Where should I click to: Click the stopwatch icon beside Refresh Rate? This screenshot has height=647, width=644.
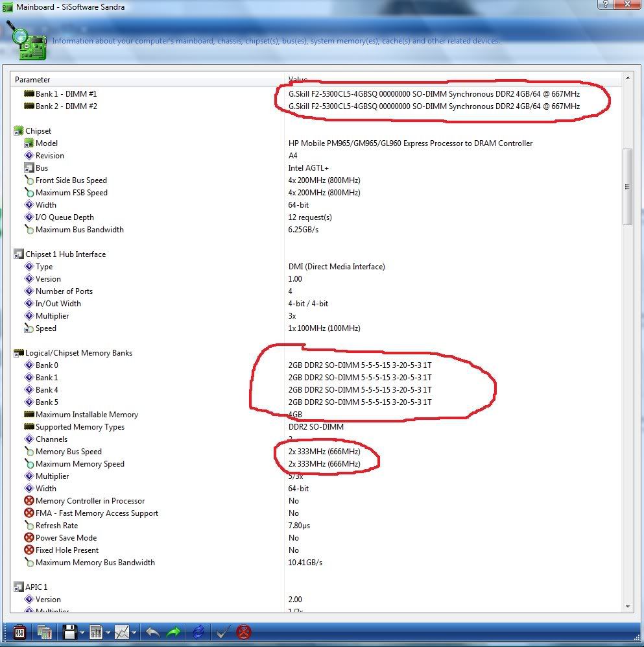(29, 525)
